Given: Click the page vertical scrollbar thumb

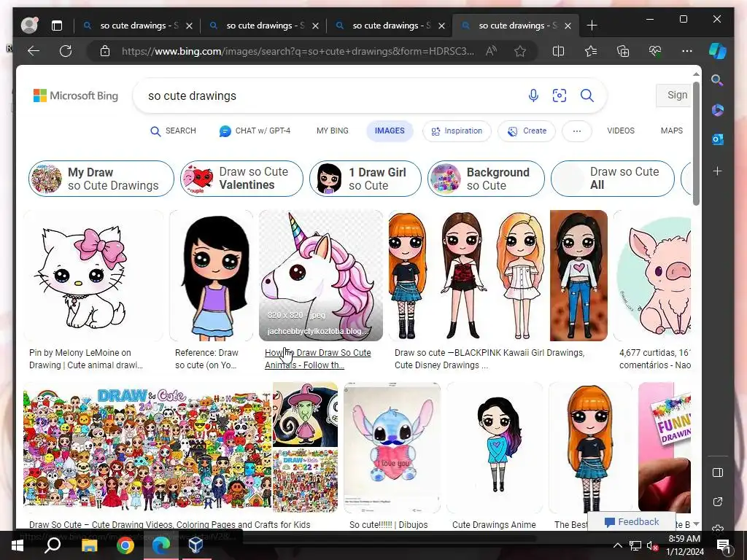Looking at the screenshot, I should tap(697, 144).
